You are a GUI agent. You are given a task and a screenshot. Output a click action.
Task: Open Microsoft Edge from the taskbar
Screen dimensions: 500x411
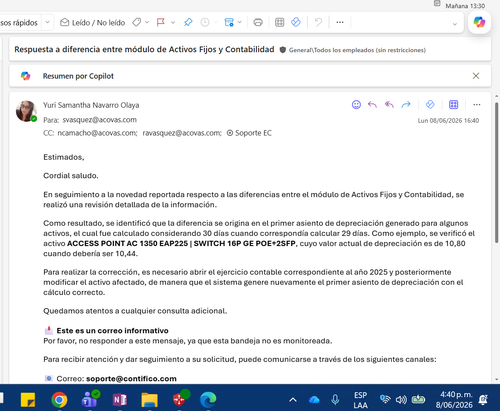(208, 400)
